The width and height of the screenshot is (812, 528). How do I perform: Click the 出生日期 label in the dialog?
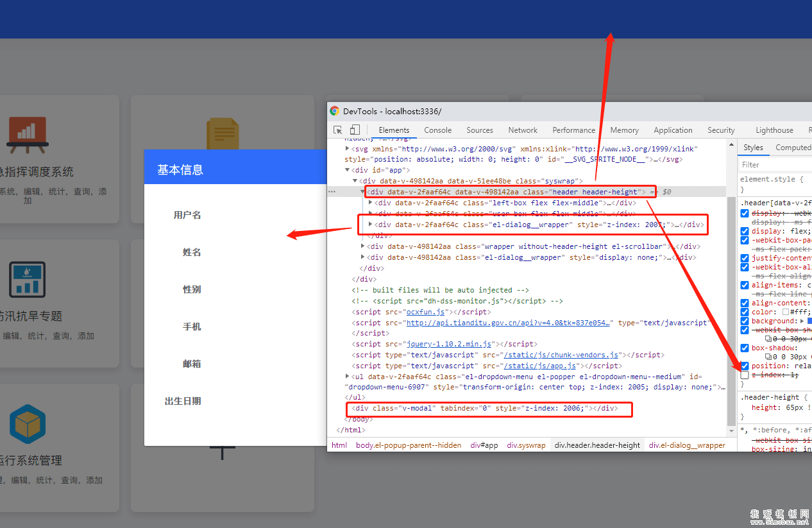(183, 401)
